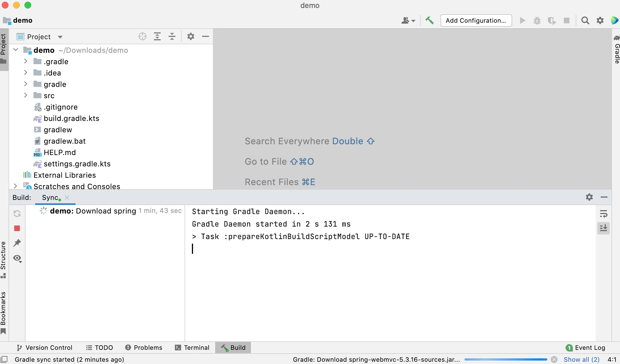Screen dimensions: 620x364
Task: Click the Gradle download progress bar
Action: pos(506,359)
